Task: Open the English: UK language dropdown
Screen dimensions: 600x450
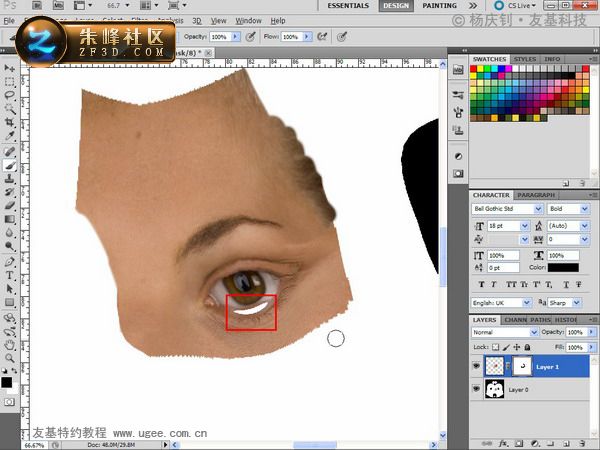Action: [x=527, y=303]
